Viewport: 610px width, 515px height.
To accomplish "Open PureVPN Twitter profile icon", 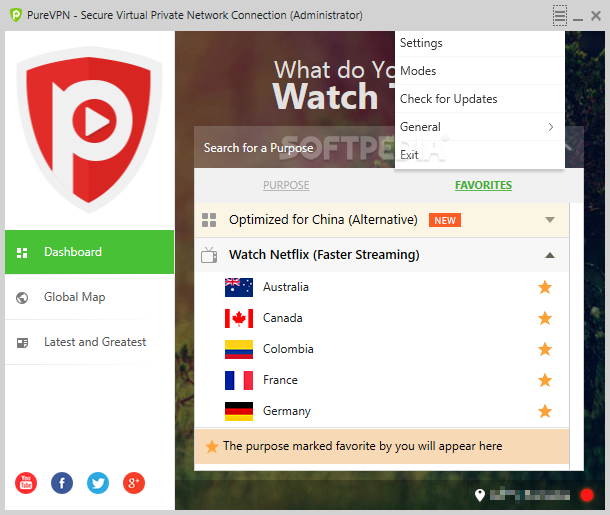I will [98, 483].
